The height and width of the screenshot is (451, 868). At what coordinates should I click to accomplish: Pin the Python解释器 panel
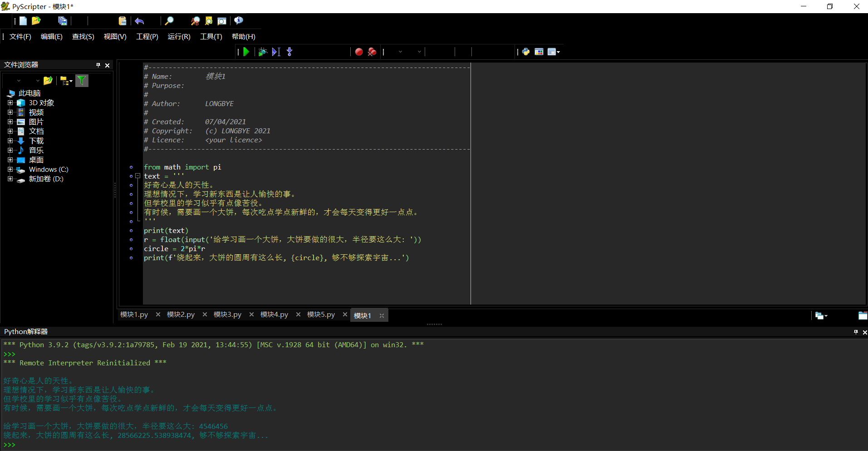(x=856, y=332)
